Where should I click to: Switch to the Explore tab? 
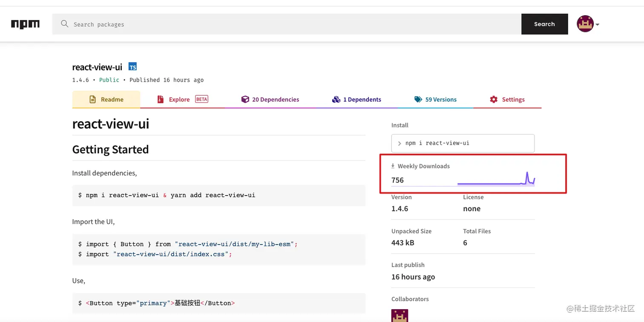tap(182, 99)
